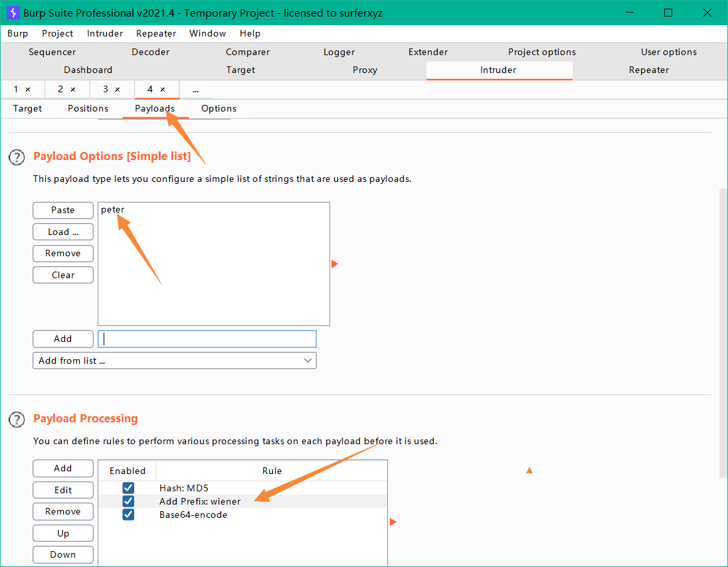This screenshot has width=728, height=567.
Task: Open the Intruder menu
Action: [105, 33]
